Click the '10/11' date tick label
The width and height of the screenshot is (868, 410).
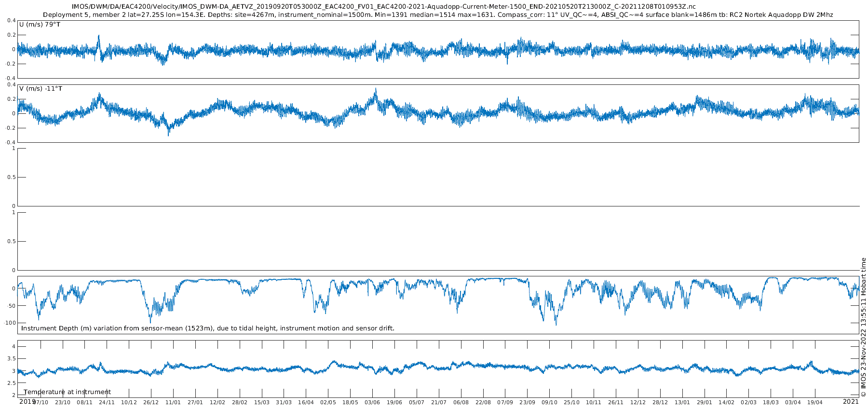pos(594,402)
